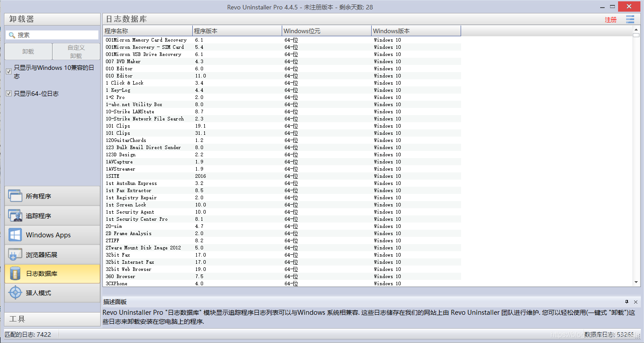Select row 2TIFF
Image resolution: width=644 pixels, height=343 pixels.
point(282,240)
